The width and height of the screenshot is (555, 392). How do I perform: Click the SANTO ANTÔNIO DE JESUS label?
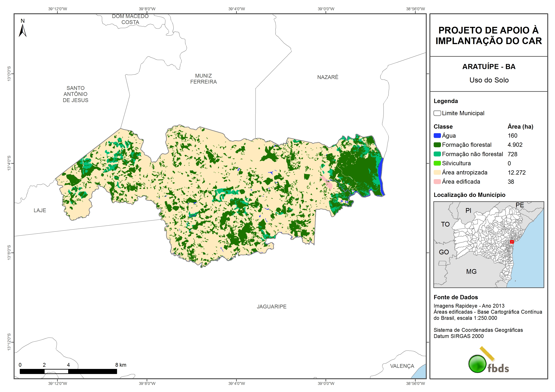75,94
